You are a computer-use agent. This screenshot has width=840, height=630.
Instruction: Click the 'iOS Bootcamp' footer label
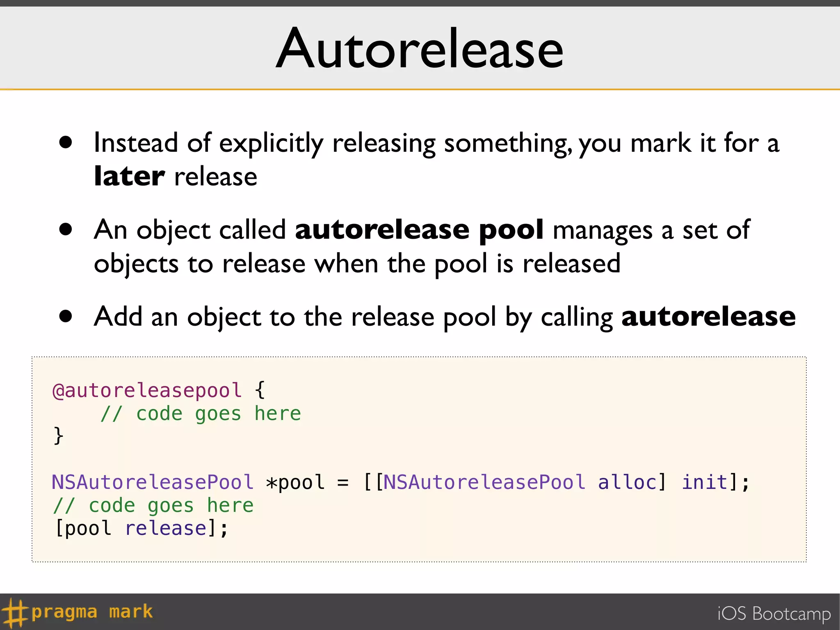(774, 614)
